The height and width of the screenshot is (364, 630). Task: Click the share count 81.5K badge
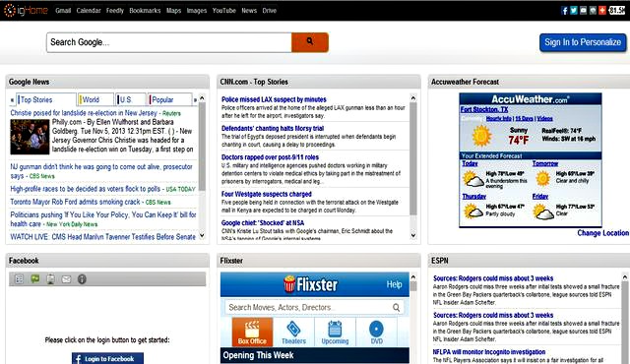pyautogui.click(x=617, y=11)
